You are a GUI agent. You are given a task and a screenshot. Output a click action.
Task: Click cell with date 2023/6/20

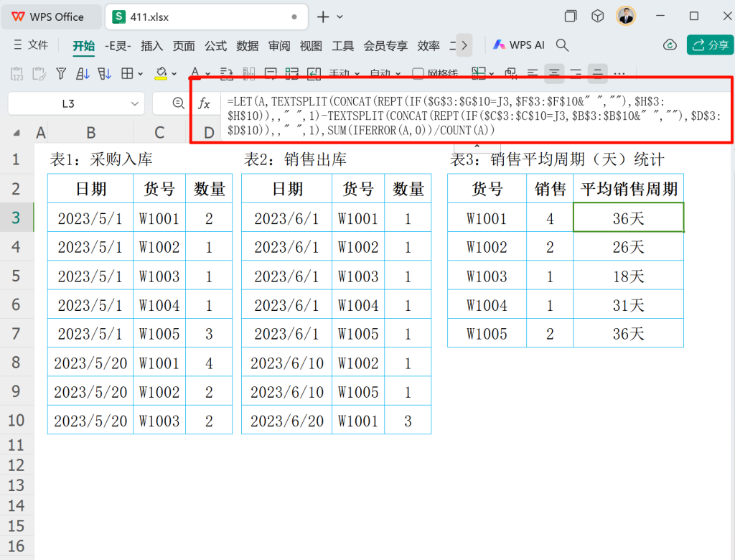click(287, 421)
